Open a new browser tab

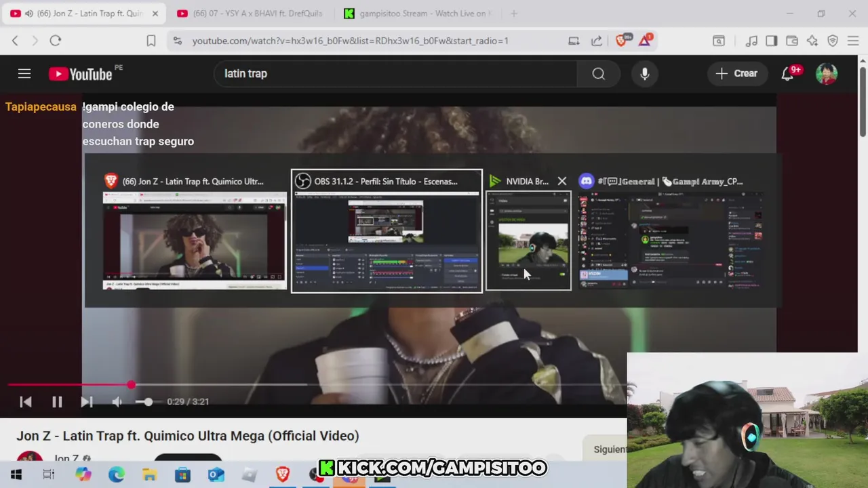[514, 14]
